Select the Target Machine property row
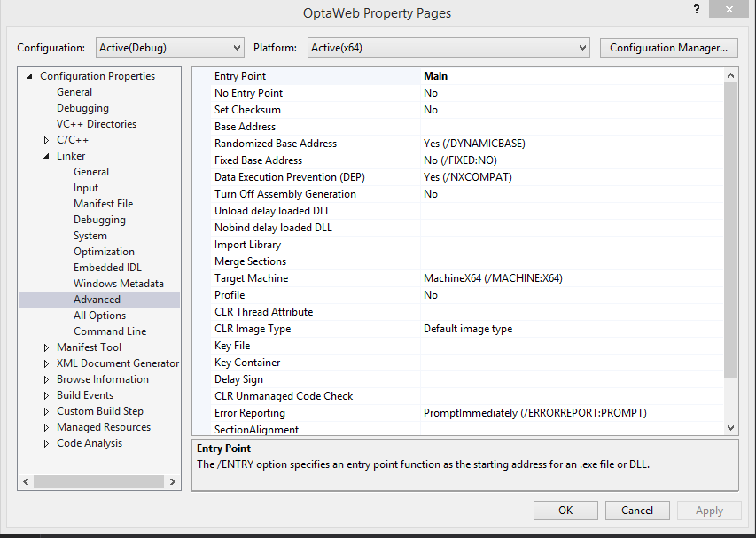 [x=251, y=278]
